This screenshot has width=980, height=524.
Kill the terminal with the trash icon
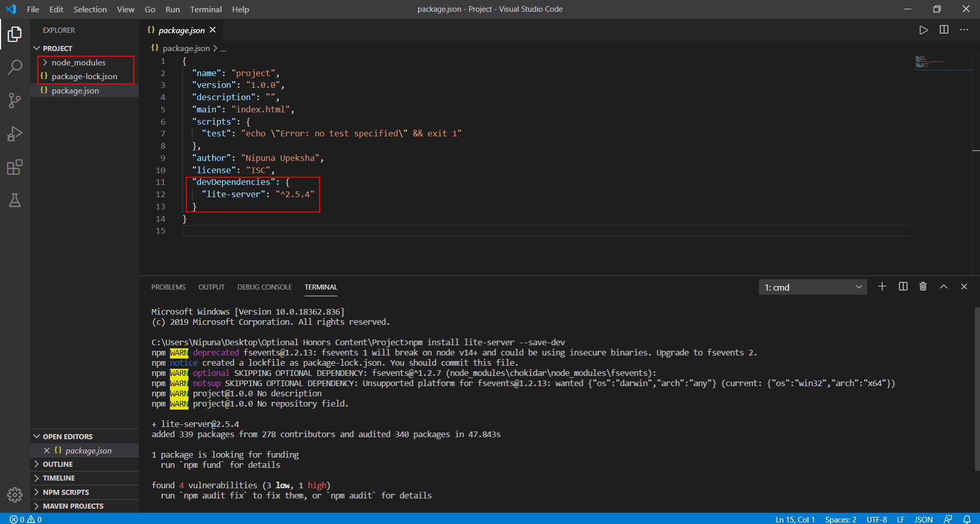tap(923, 287)
